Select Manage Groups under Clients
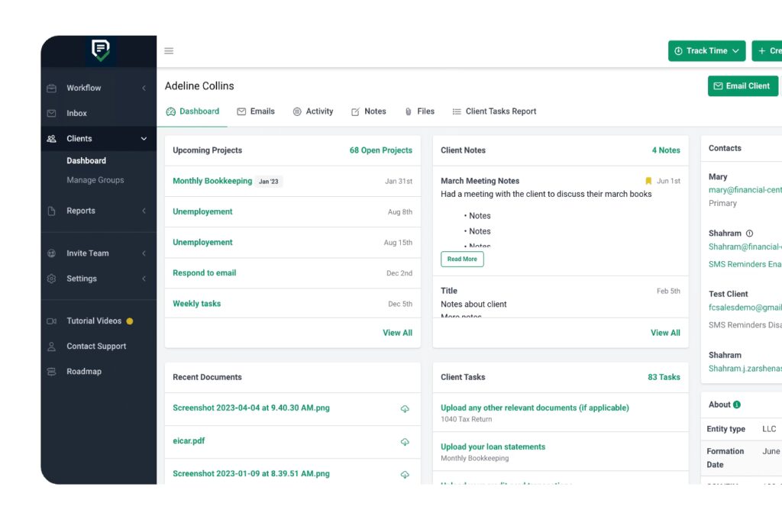This screenshot has width=782, height=532. (95, 180)
